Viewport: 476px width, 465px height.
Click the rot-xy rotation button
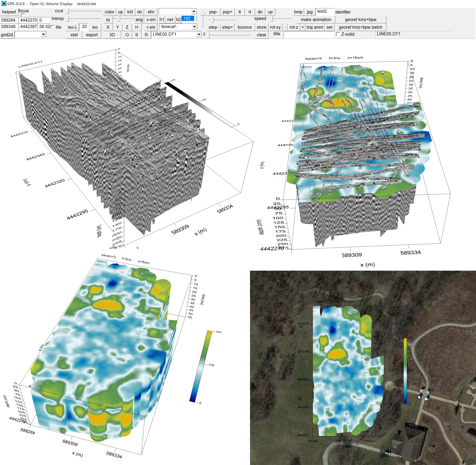point(275,27)
